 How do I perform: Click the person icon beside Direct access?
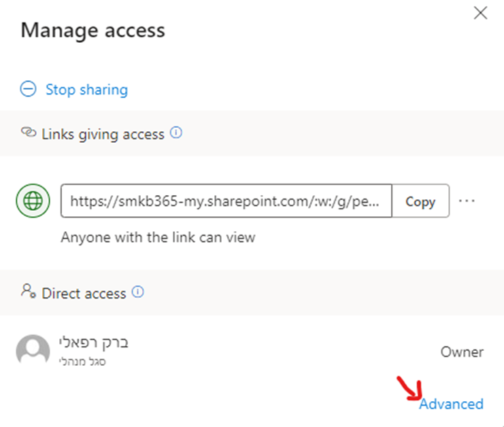(29, 292)
